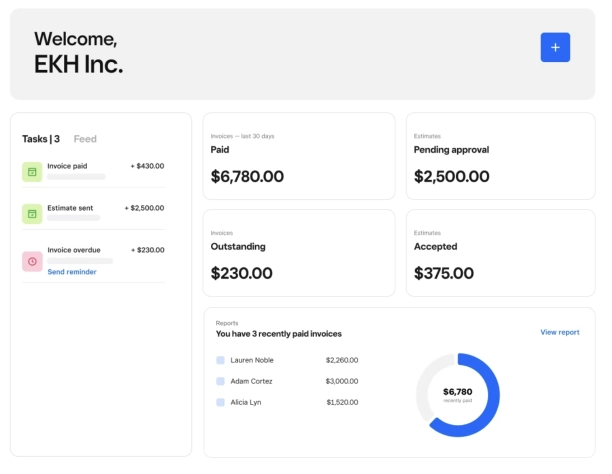Click the blue plus button
This screenshot has width=612, height=474.
555,47
